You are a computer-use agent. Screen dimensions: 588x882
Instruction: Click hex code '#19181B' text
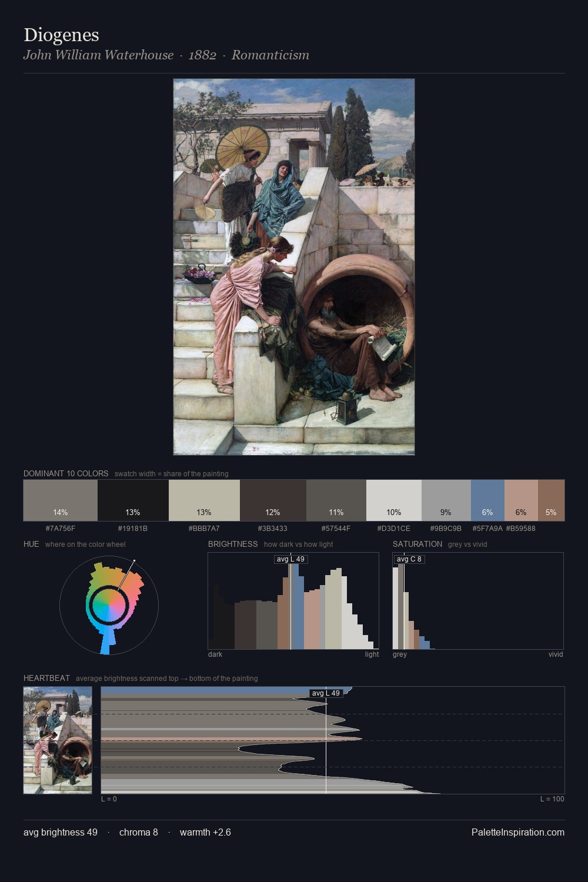point(133,528)
